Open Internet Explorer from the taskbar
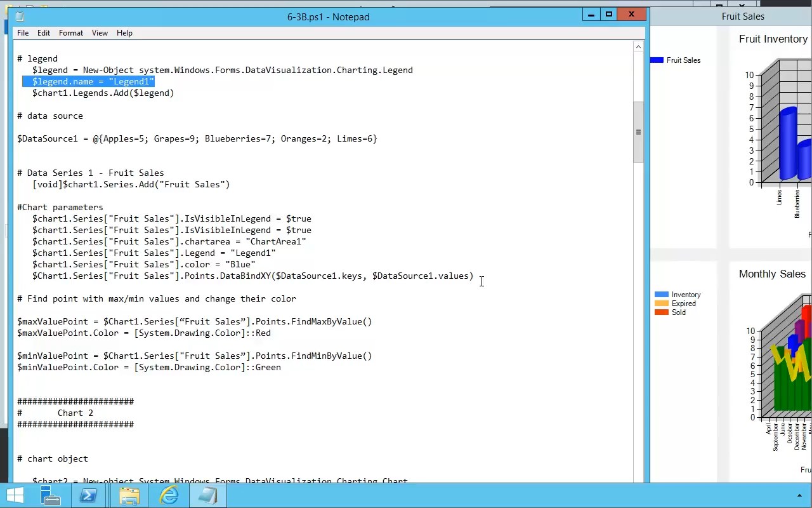This screenshot has height=508, width=812. pos(169,495)
